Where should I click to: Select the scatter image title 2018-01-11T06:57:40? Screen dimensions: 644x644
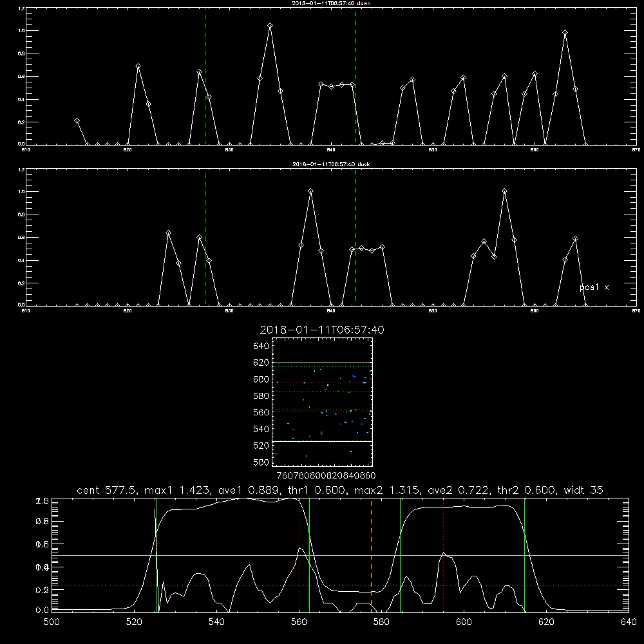point(322,330)
